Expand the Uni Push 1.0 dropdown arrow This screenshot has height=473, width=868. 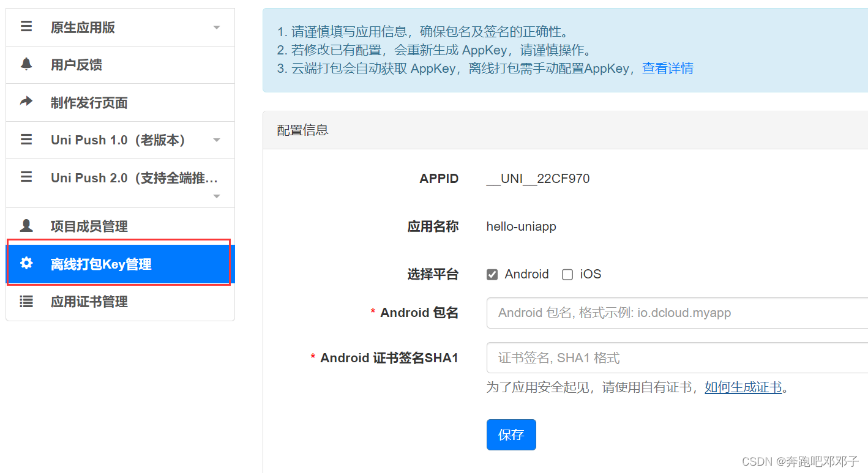217,140
